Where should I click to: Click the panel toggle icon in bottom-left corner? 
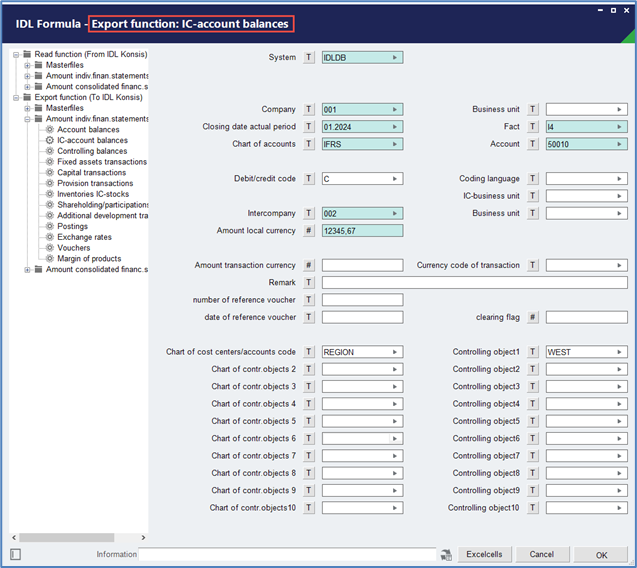click(15, 554)
